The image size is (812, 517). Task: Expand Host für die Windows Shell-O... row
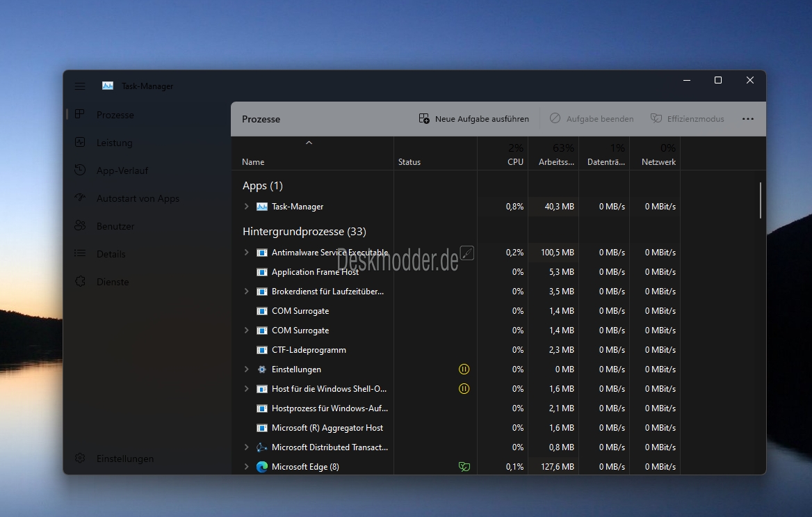click(247, 389)
